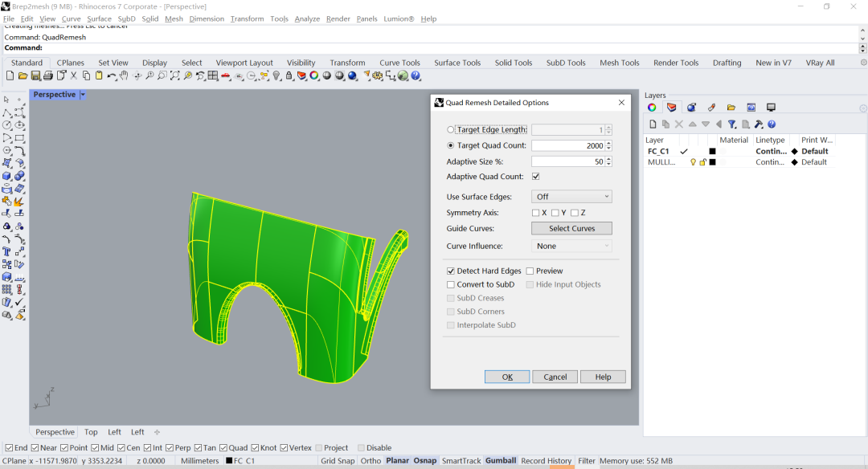Click the Pan view hand icon
Screen dimensions: 868x469
click(x=124, y=75)
